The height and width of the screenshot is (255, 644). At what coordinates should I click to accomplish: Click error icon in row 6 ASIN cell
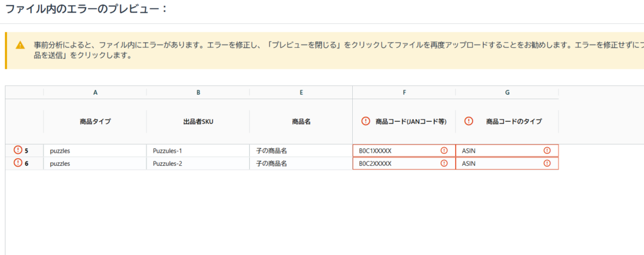click(547, 163)
